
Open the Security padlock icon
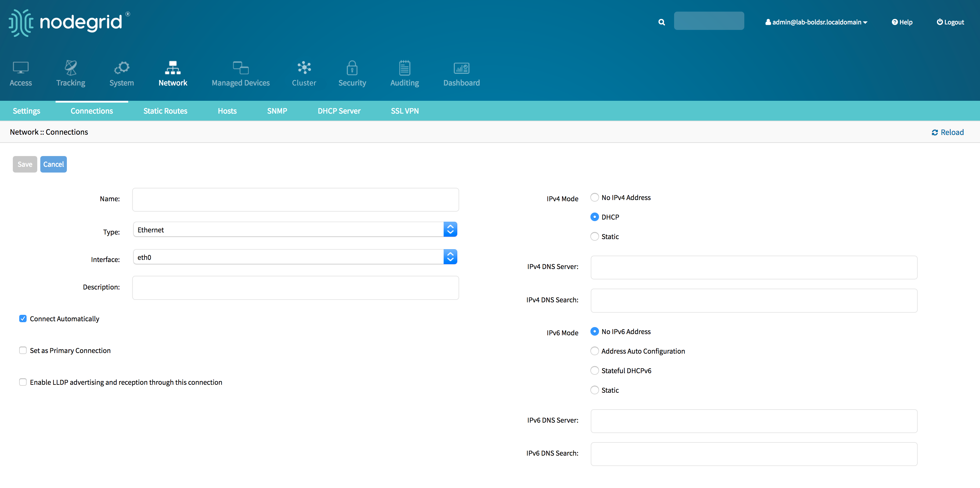(352, 68)
